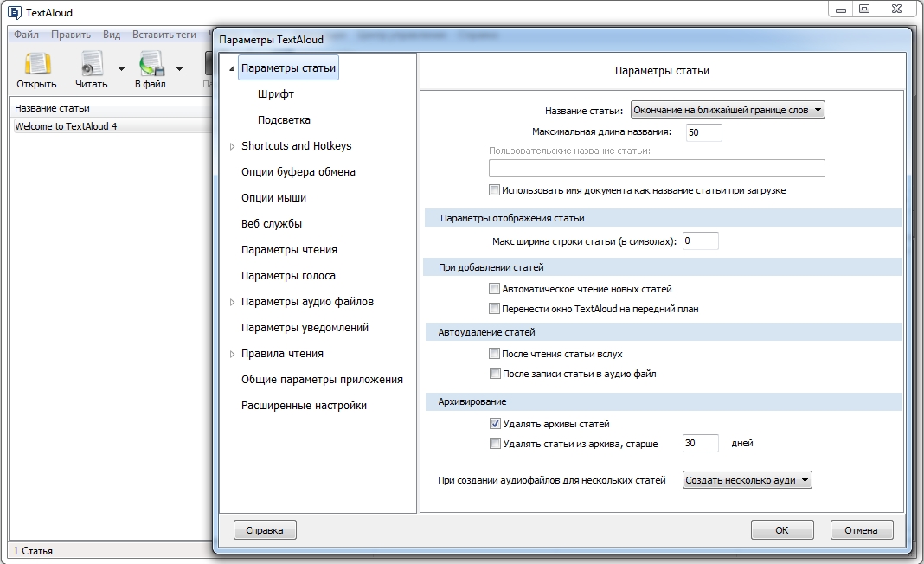Click the Отмена cancel button
Screen dimensions: 924x564
(861, 529)
